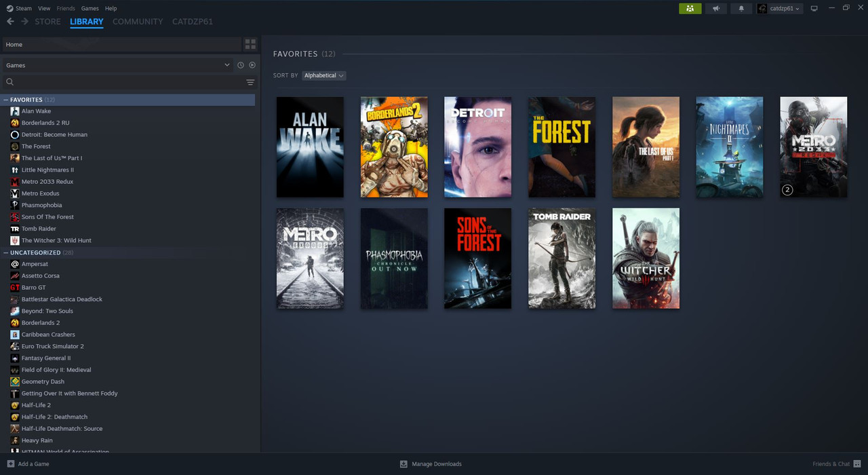Click the Half-Life 2 list icon
The width and height of the screenshot is (868, 475).
15,405
